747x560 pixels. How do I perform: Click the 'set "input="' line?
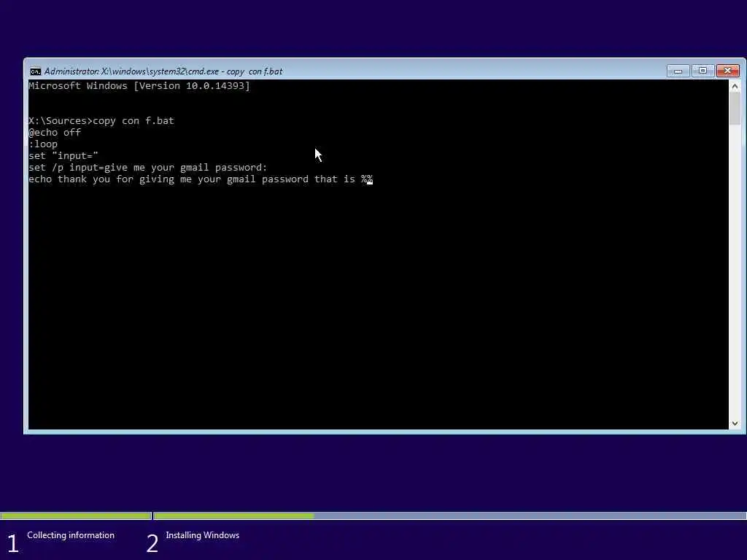coord(63,156)
